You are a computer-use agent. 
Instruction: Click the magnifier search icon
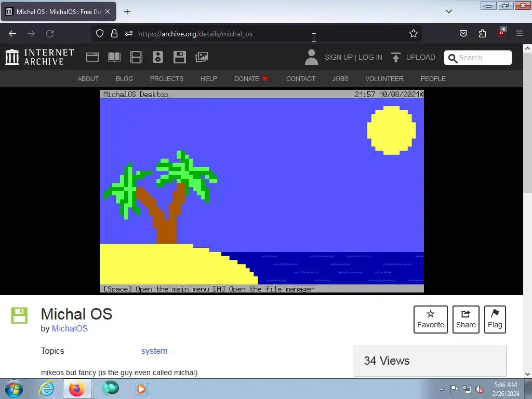(453, 58)
